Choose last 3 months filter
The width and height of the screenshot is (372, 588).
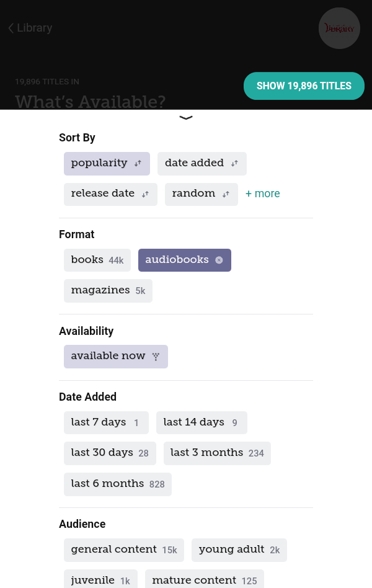(x=217, y=453)
